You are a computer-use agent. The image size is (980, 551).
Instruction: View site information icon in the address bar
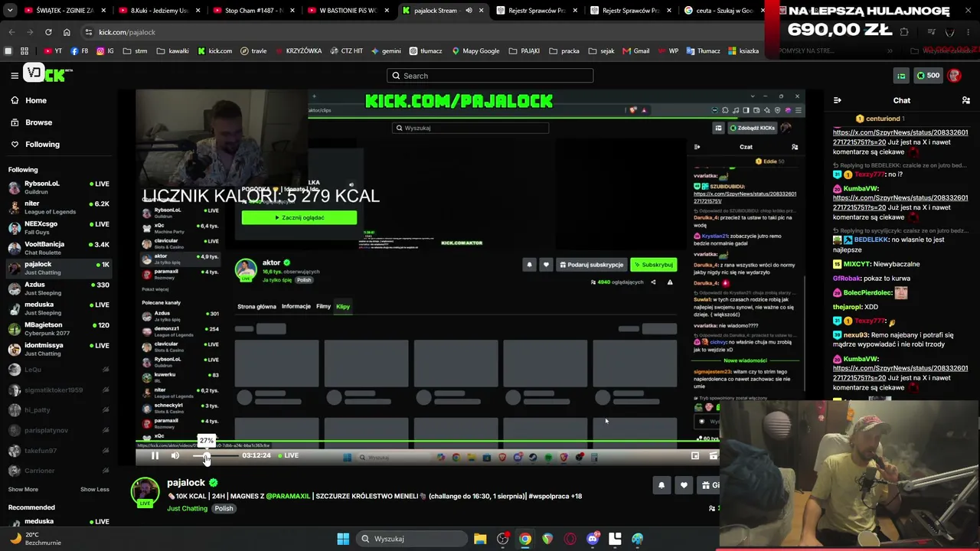89,32
